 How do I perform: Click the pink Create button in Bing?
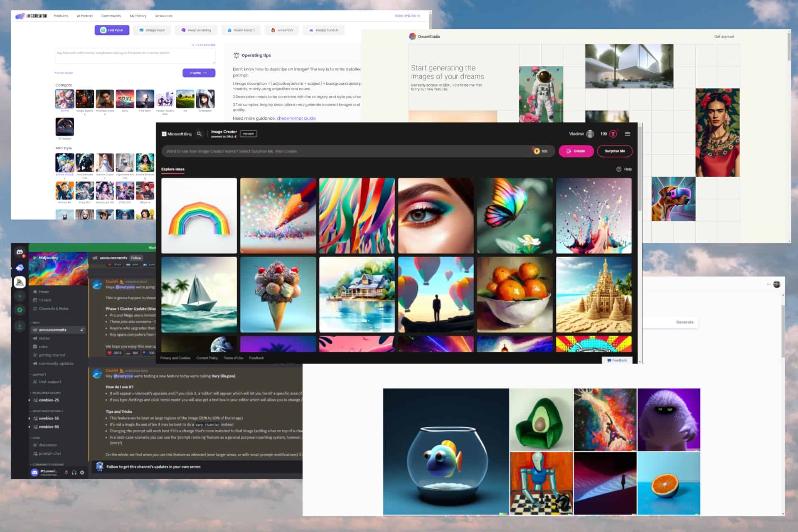[576, 151]
